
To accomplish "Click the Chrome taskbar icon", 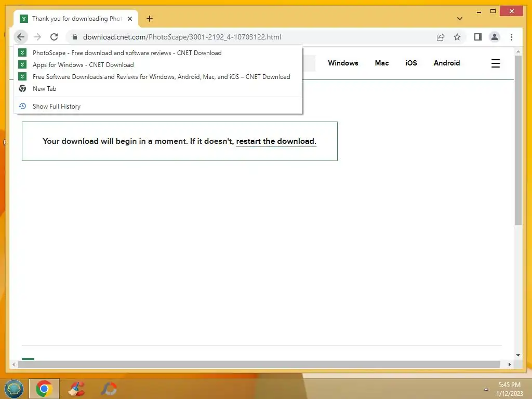I will [44, 389].
